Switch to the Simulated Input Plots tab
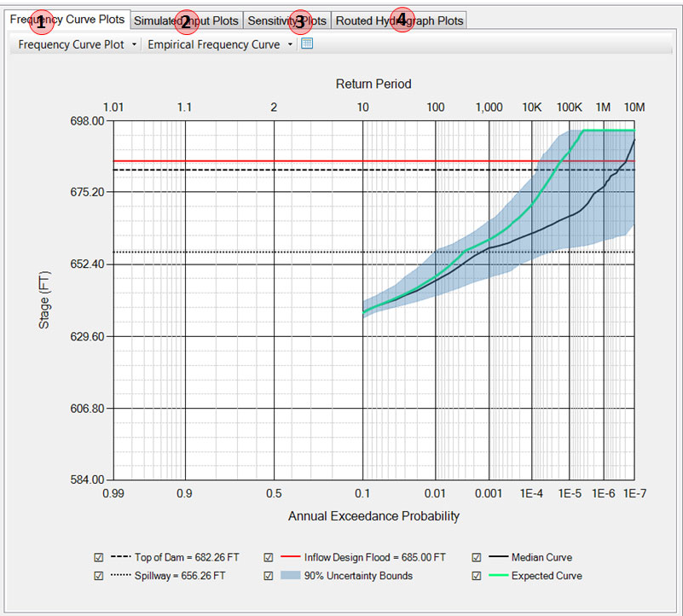This screenshot has width=683, height=616. [186, 20]
